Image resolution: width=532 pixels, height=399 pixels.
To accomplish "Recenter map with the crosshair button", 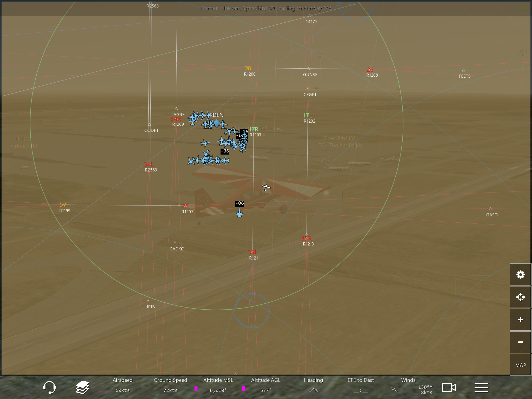I will tap(520, 297).
